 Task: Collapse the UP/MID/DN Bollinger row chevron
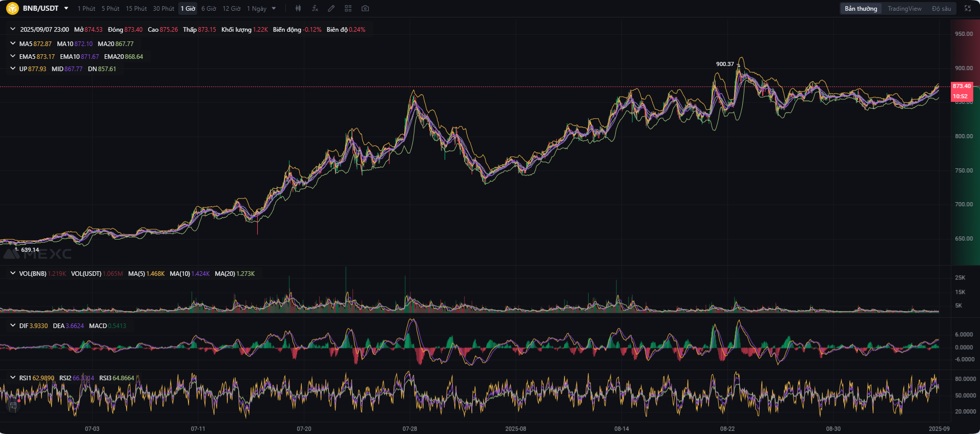13,69
